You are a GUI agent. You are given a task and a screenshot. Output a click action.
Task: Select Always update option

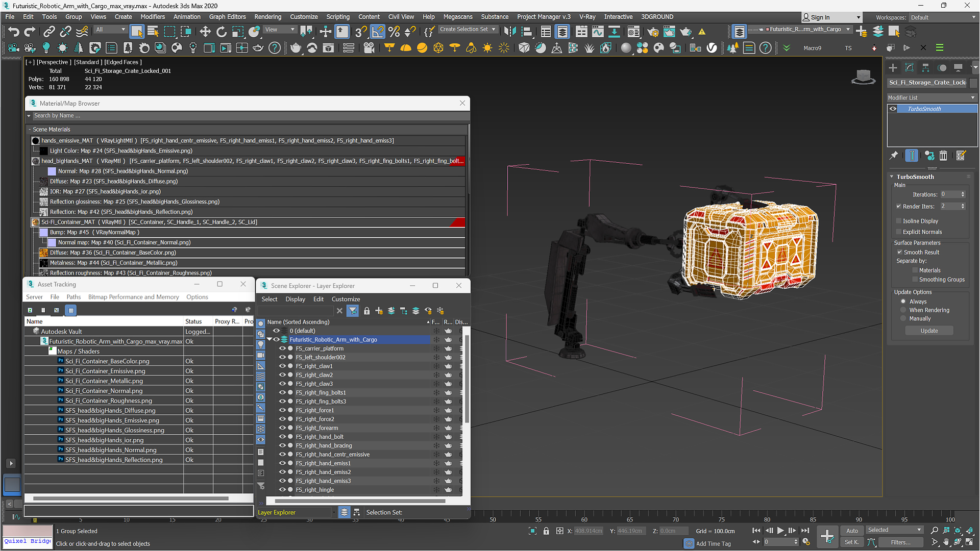(903, 302)
